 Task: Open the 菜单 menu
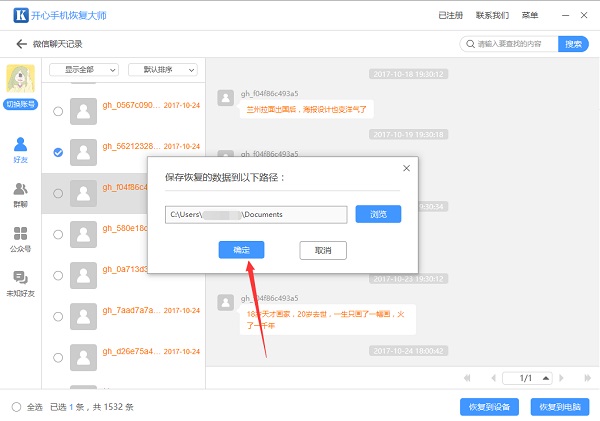[530, 15]
